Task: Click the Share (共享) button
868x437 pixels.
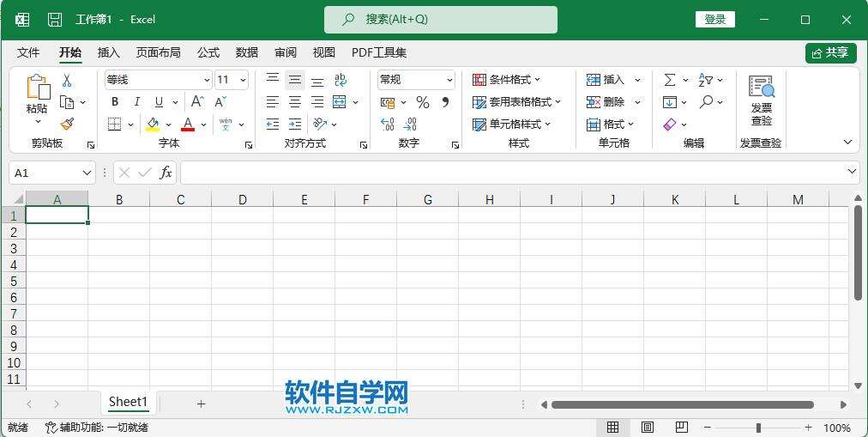Action: tap(830, 52)
